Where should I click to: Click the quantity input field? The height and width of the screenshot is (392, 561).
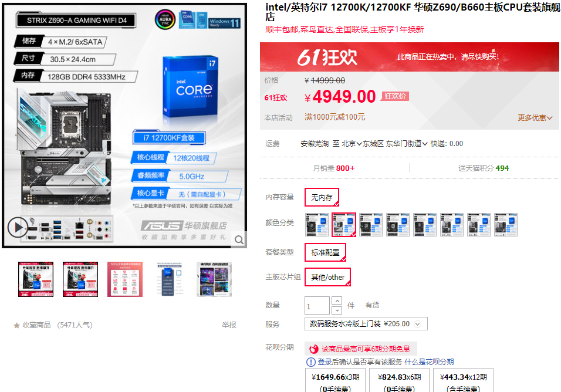coord(317,306)
